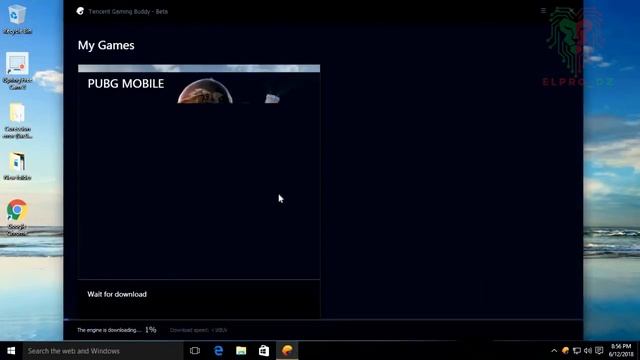Click the My Games heading
Screen dimensions: 640x360
tap(106, 45)
